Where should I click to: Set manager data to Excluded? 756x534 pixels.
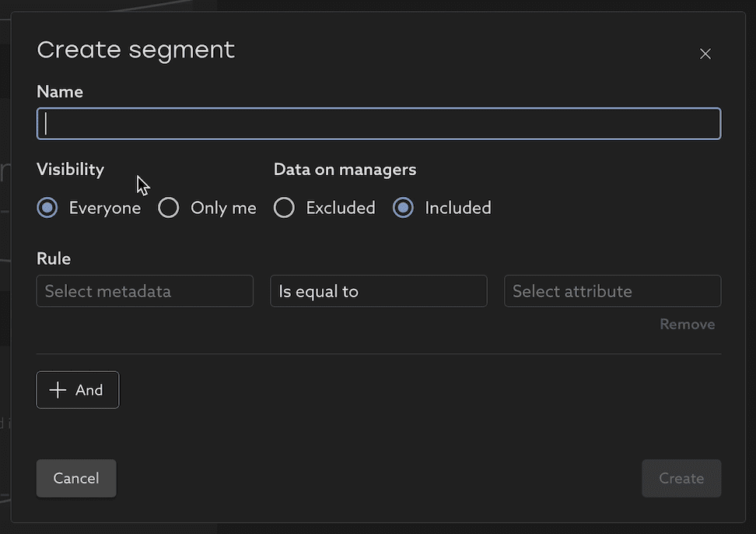[285, 208]
